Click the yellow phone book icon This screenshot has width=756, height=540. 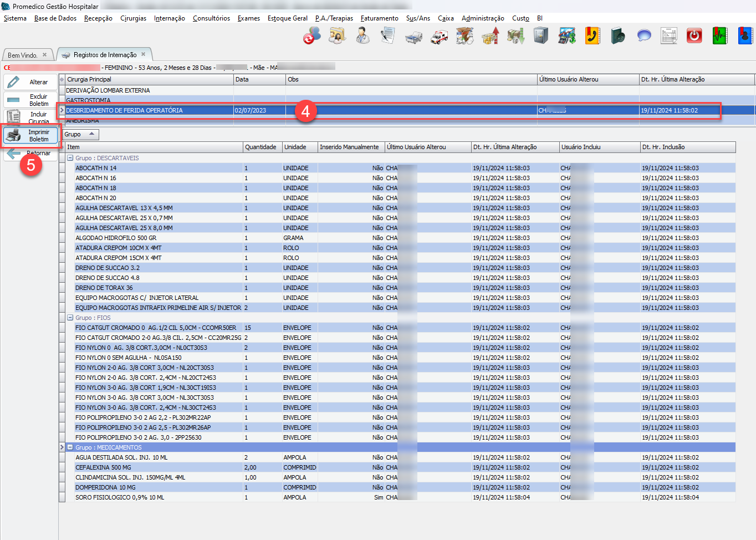[x=592, y=36]
